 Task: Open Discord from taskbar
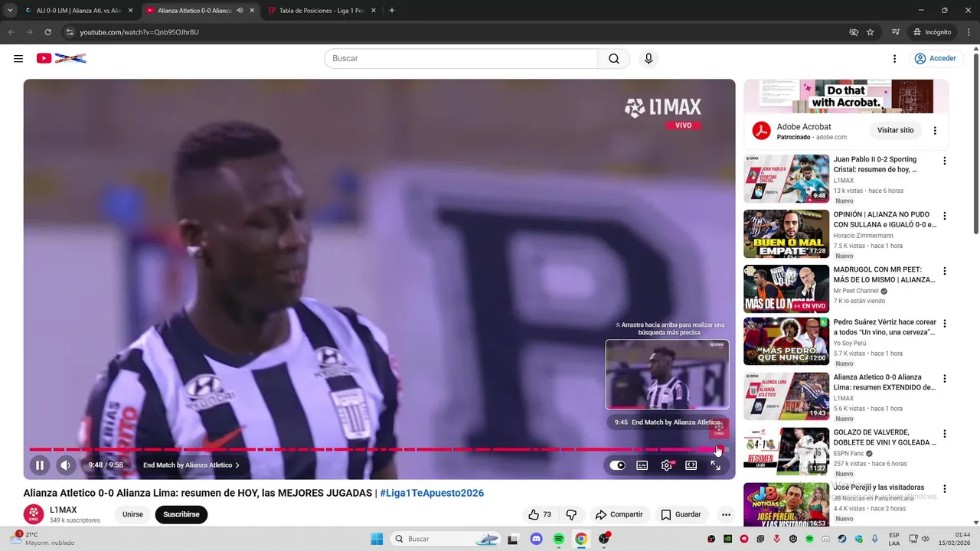[537, 539]
